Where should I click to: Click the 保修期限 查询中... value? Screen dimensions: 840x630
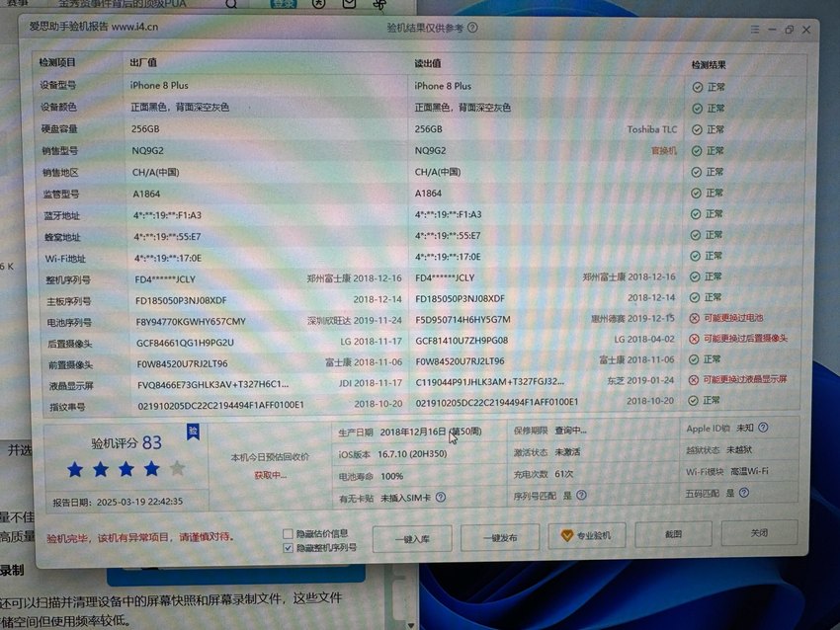[x=570, y=431]
